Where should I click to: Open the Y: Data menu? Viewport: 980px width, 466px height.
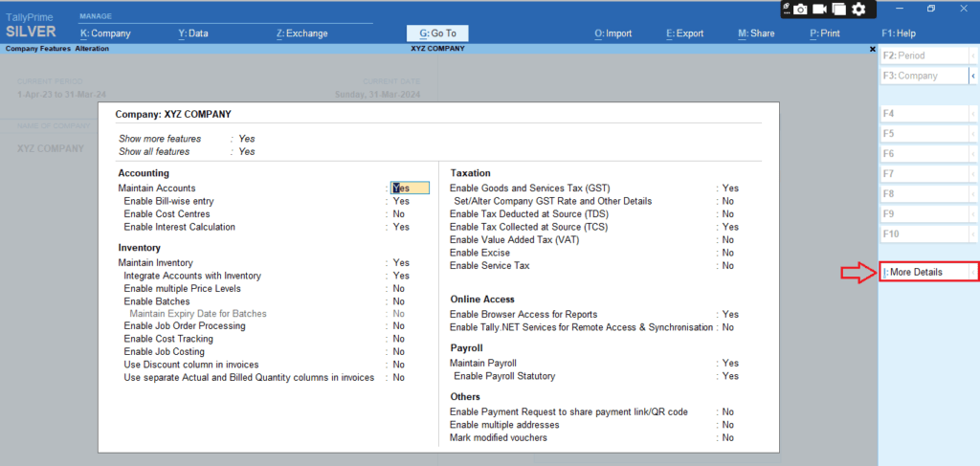tap(193, 33)
